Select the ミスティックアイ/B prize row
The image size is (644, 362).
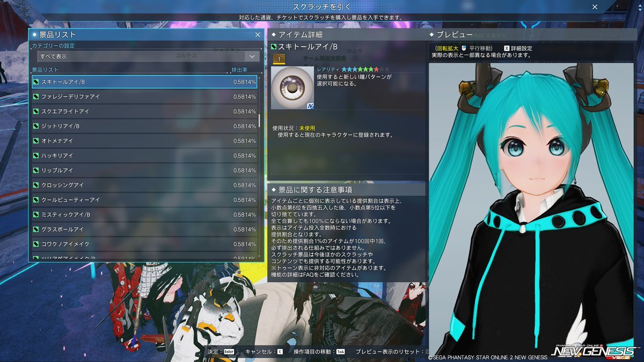pyautogui.click(x=144, y=215)
